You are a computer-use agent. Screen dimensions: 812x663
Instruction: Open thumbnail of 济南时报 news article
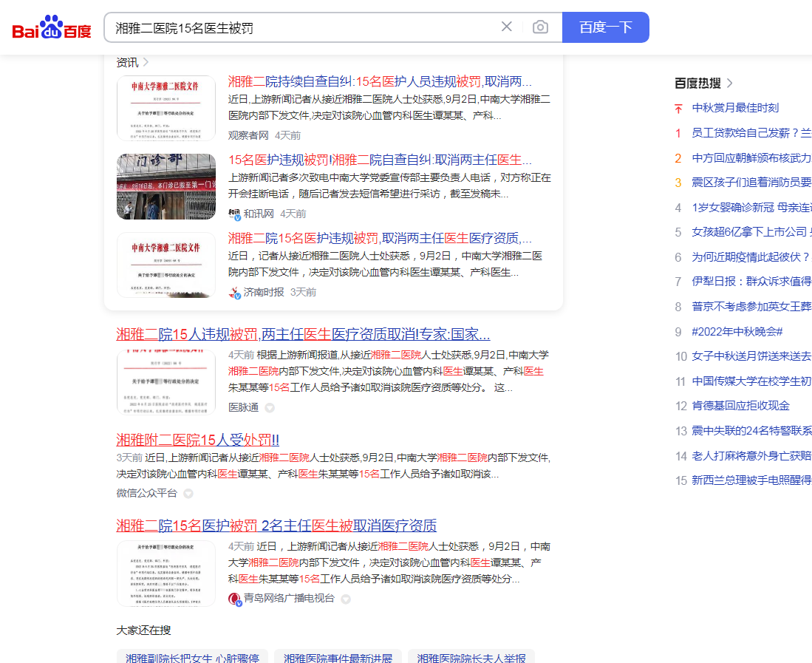click(x=166, y=265)
